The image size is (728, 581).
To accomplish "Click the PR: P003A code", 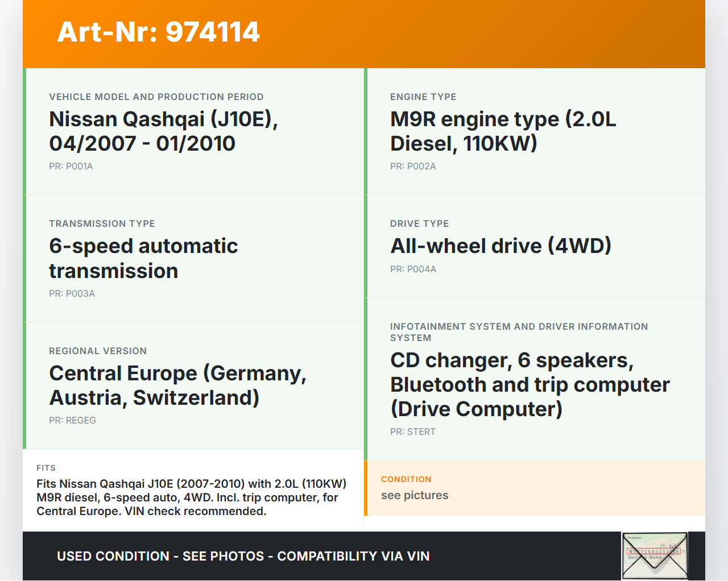I will (x=72, y=294).
